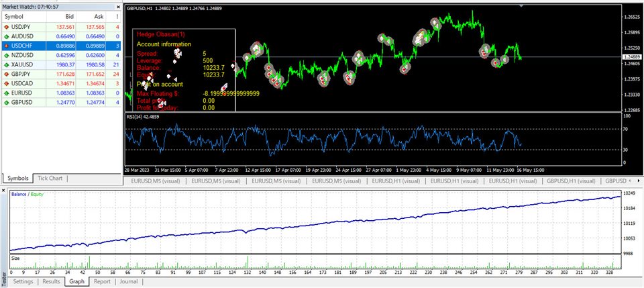Click the XAUUSD symbol arrow icon
Screen dimensions: 644x288
[x=7, y=64]
